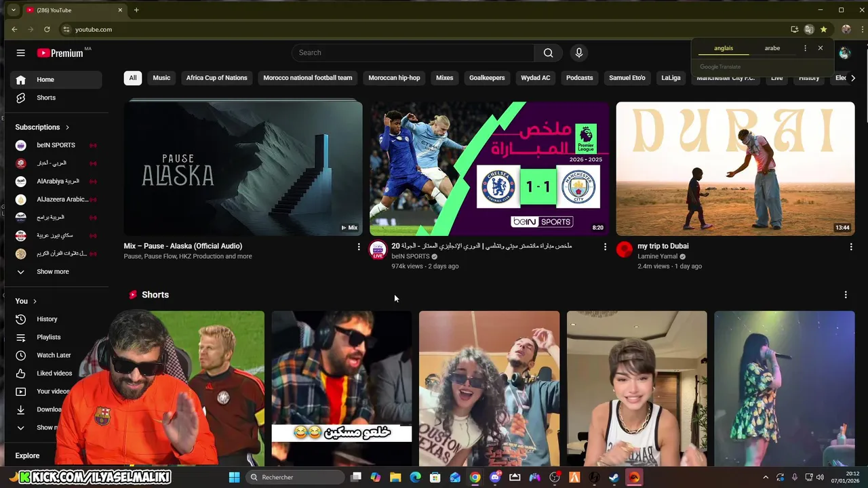Click Mix – Pause – Alaska title
The height and width of the screenshot is (488, 868).
pos(183,246)
